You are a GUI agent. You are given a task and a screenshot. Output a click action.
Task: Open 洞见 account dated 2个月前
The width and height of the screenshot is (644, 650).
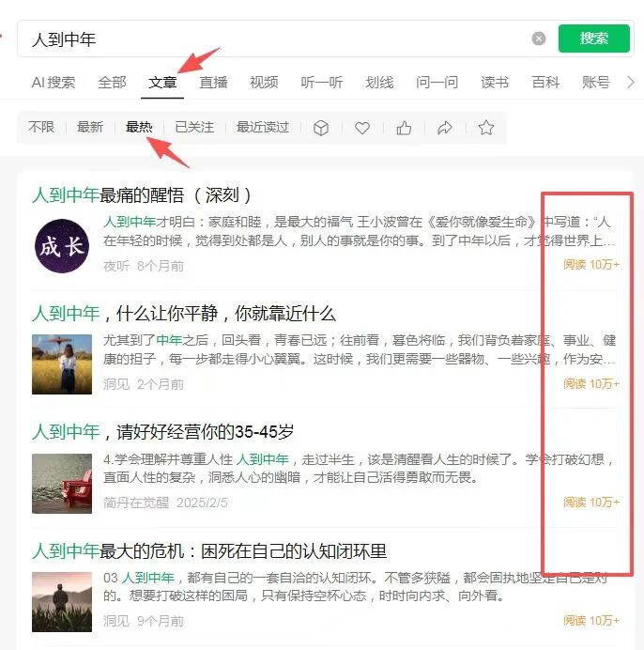tap(116, 384)
